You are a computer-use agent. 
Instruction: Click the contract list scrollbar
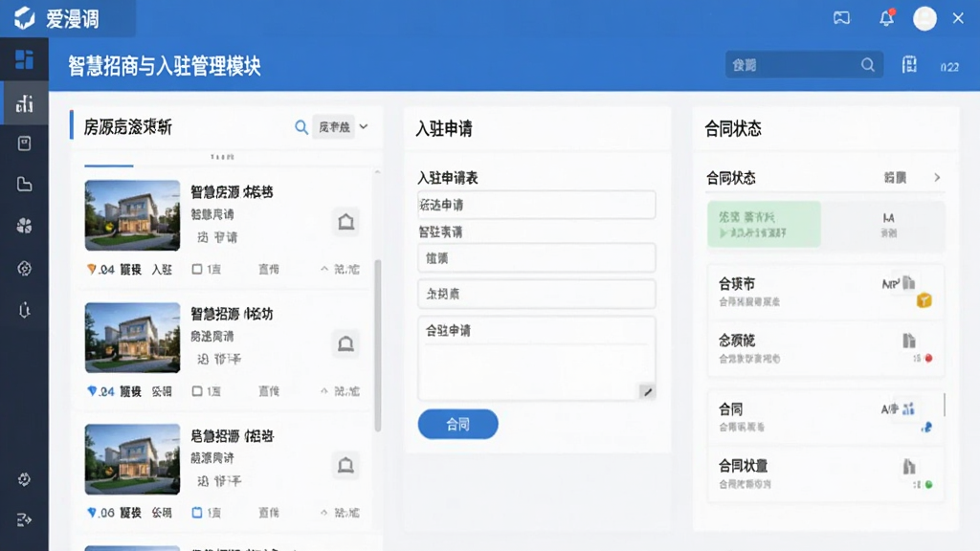tap(945, 405)
